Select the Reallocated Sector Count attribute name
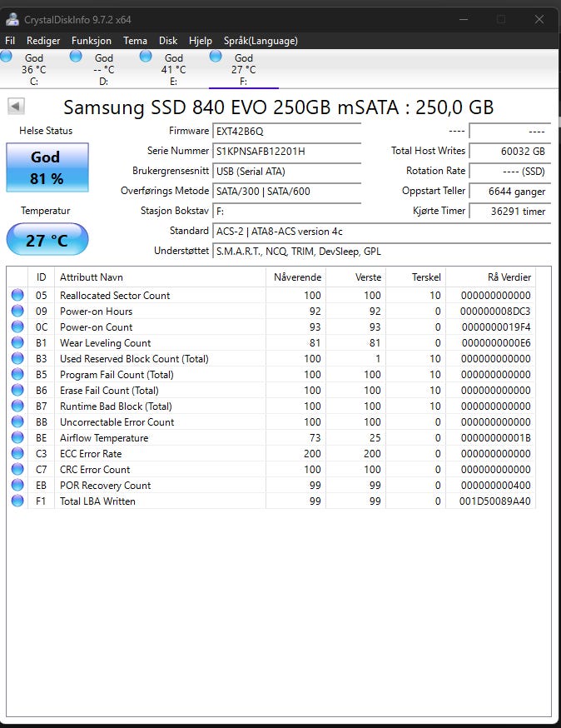The image size is (561, 728). coord(115,296)
